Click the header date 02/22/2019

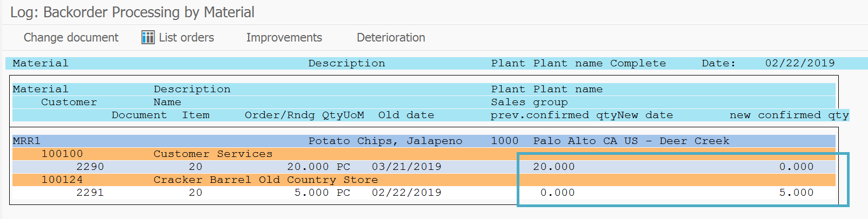tap(800, 63)
